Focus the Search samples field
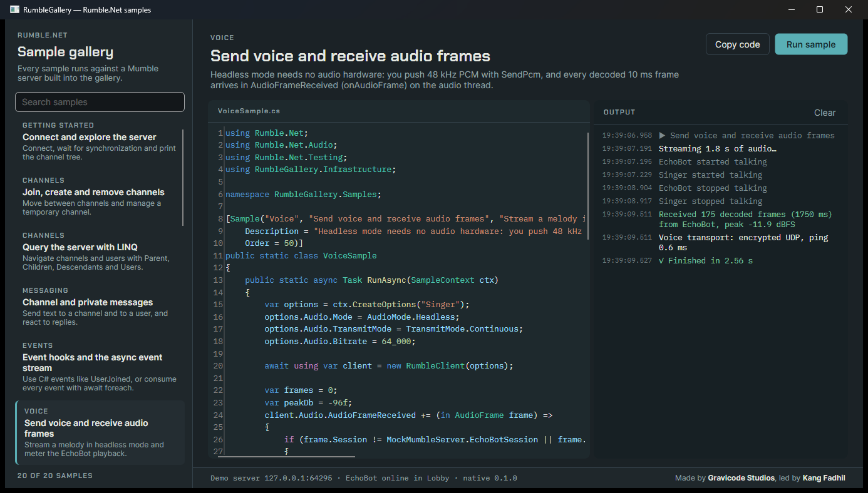The width and height of the screenshot is (868, 493). 100,102
